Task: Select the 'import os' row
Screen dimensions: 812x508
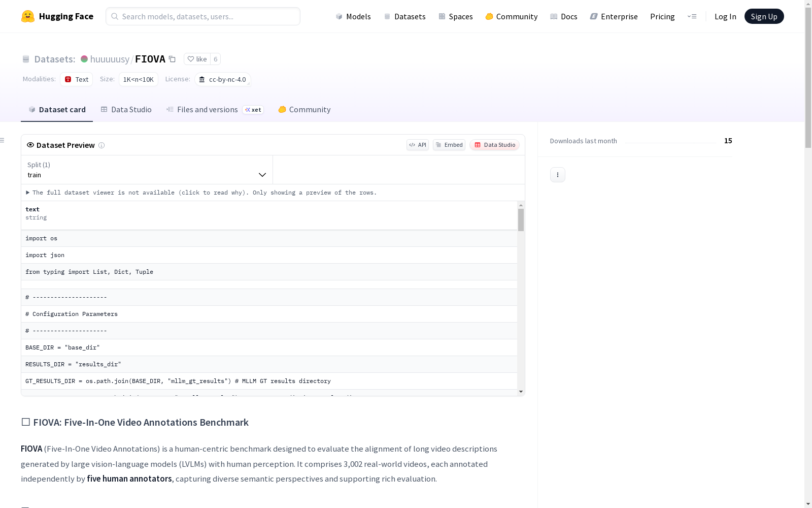Action: tap(269, 238)
